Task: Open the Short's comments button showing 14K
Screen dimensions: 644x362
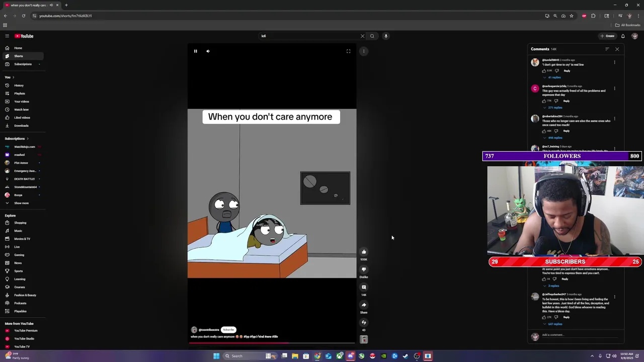Action: tap(364, 287)
